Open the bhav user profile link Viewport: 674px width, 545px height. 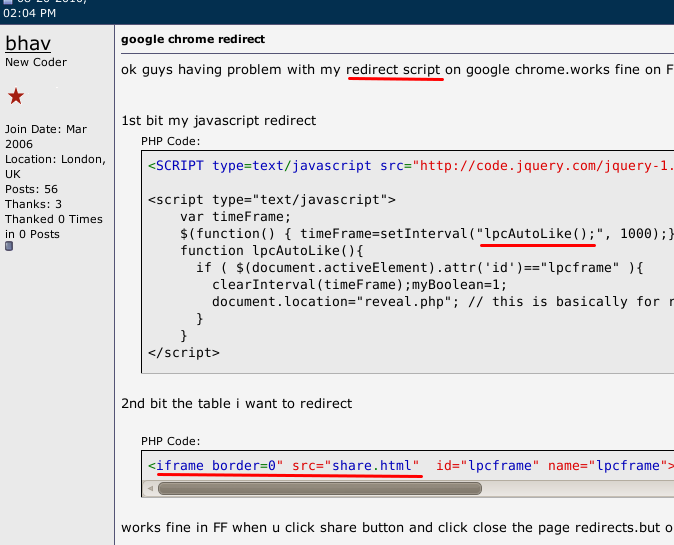point(28,43)
